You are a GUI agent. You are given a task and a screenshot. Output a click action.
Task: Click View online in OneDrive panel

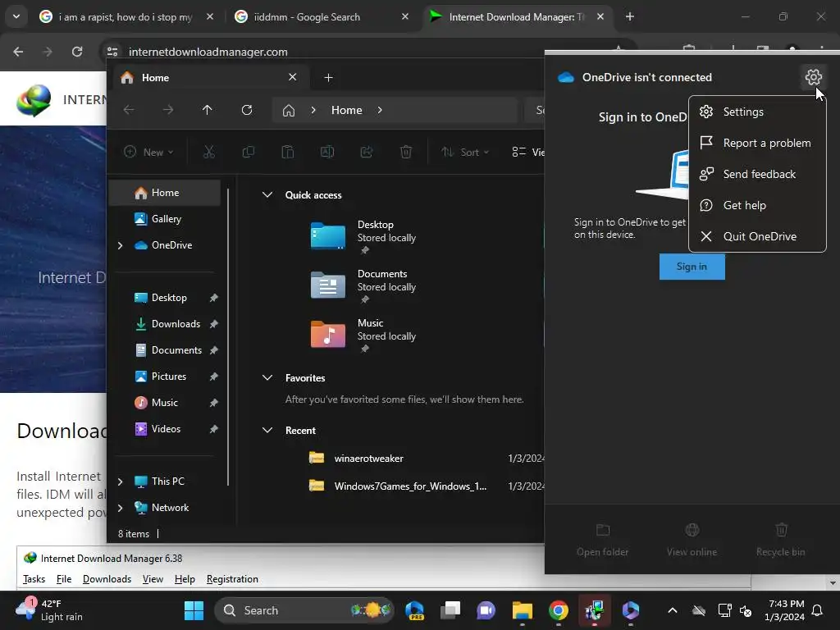coord(692,540)
